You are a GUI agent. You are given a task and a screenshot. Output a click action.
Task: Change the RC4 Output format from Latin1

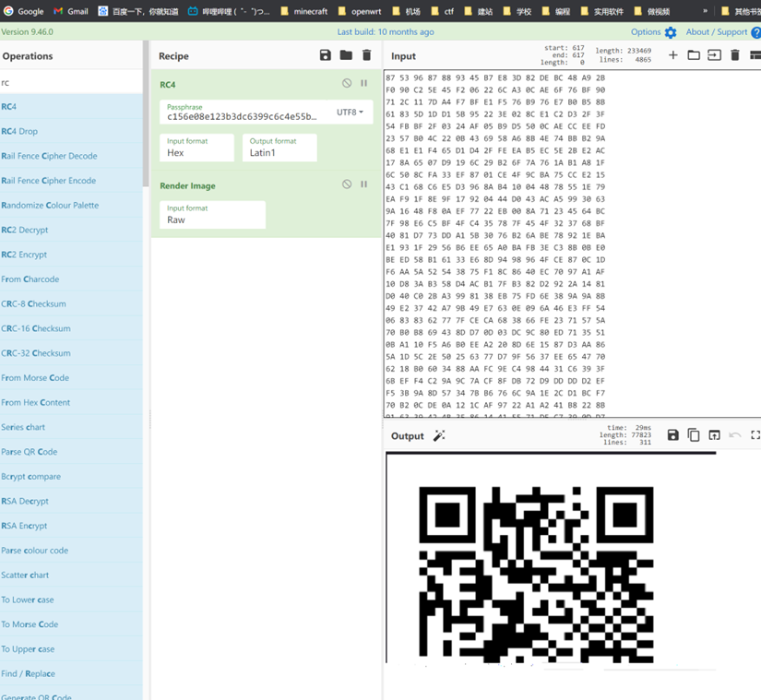pyautogui.click(x=279, y=148)
